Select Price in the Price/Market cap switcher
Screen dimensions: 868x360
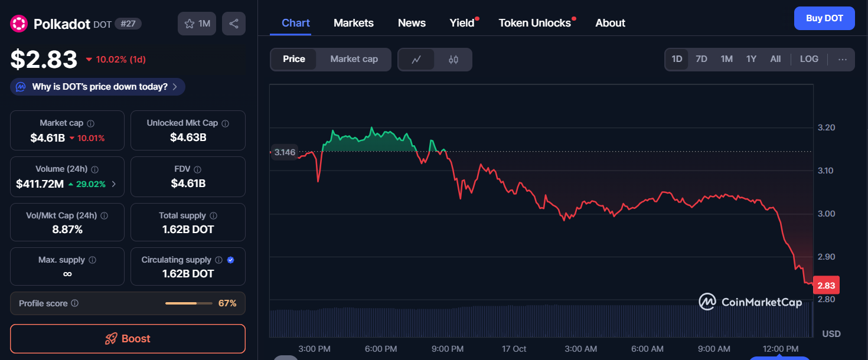294,59
